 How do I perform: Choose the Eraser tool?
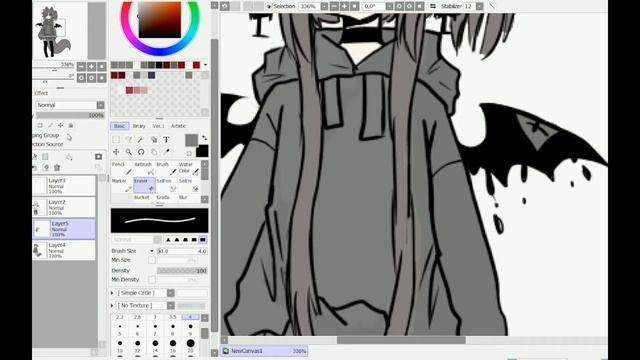pos(144,185)
